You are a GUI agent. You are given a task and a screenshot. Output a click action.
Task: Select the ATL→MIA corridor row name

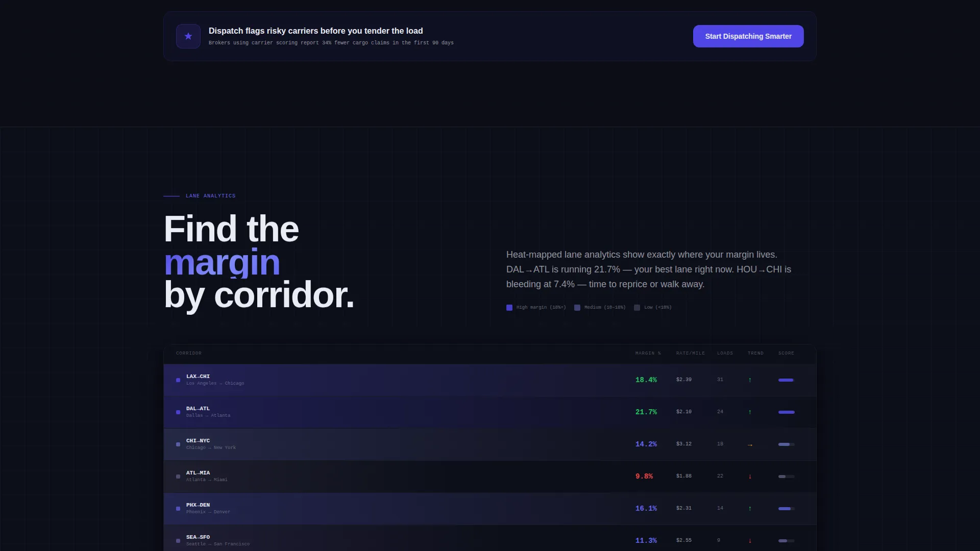[x=198, y=473]
